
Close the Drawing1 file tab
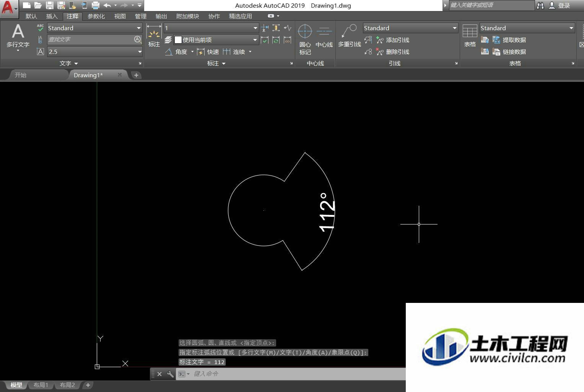point(120,75)
